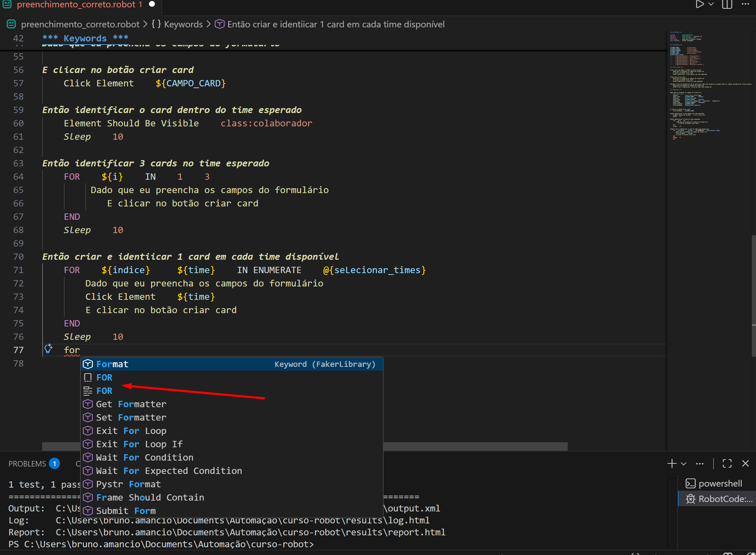
Task: Click preenchimento_correto.robot breadcrumb item
Action: pyautogui.click(x=80, y=24)
